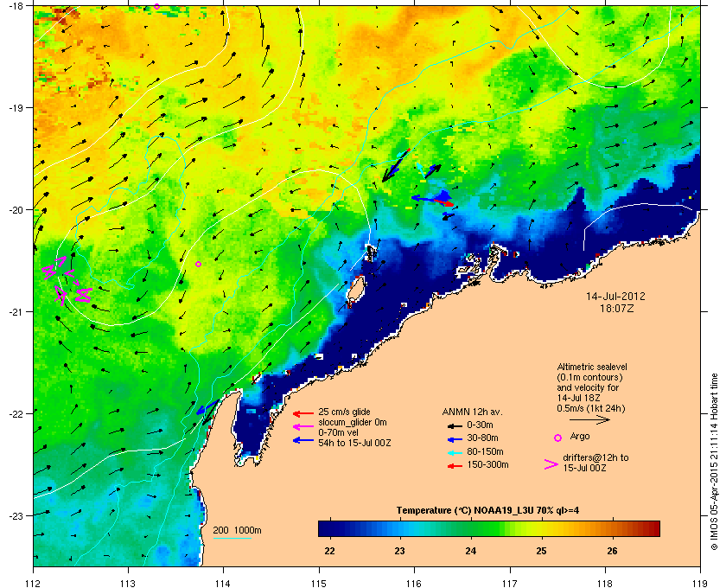The width and height of the screenshot is (726, 588).
Task: Click the cyan colorbar section above 23
Action: 400,528
